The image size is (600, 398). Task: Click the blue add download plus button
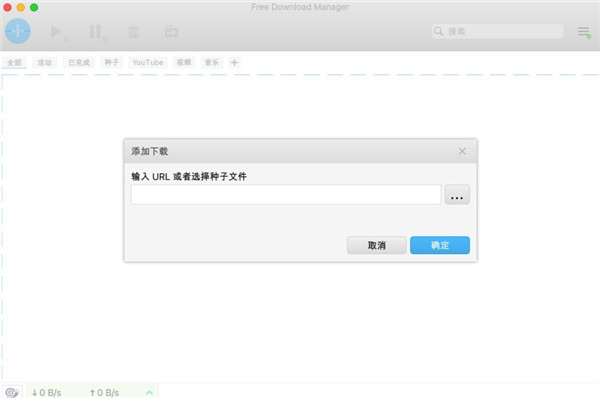click(x=18, y=31)
